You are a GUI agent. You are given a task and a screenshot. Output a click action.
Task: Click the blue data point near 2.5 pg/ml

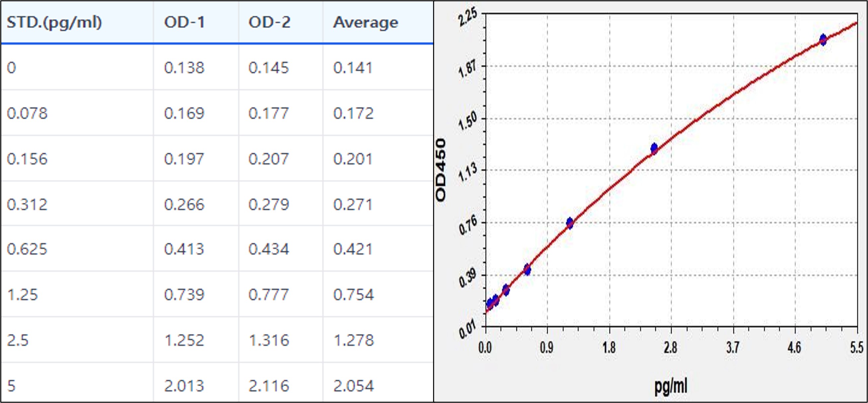(x=654, y=148)
